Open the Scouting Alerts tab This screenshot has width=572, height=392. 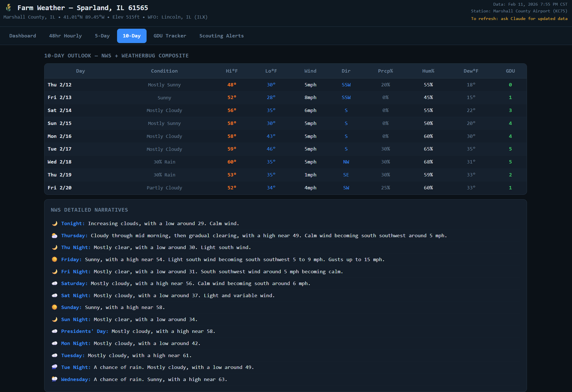pos(221,36)
